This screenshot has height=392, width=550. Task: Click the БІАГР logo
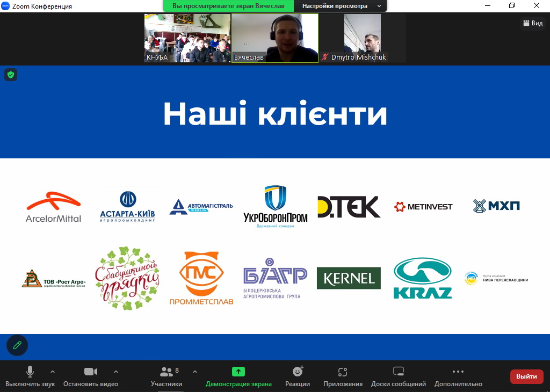[276, 278]
